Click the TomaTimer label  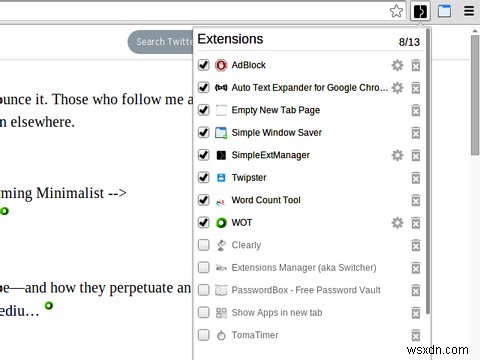point(255,335)
